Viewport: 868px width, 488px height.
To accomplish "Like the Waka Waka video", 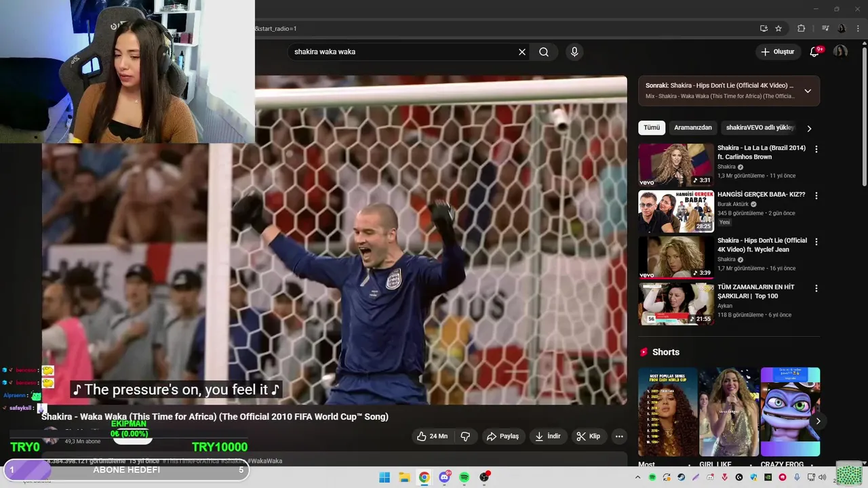I will [x=432, y=436].
